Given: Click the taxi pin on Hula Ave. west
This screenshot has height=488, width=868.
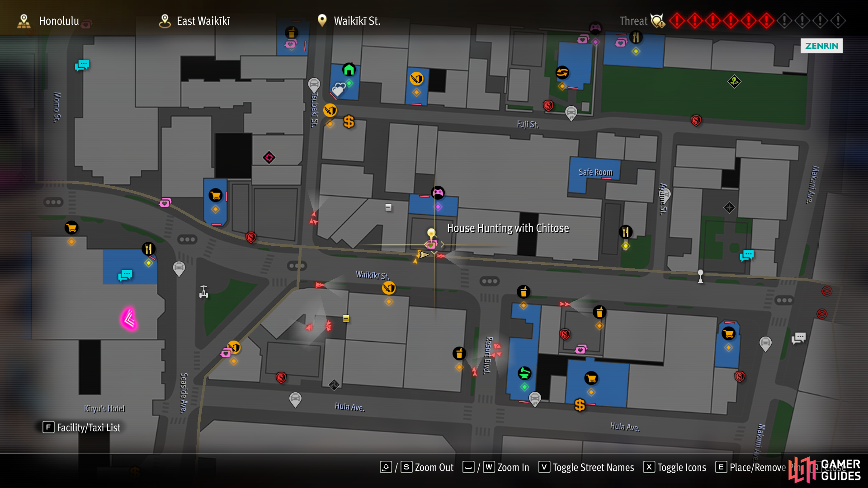Looking at the screenshot, I should (295, 399).
